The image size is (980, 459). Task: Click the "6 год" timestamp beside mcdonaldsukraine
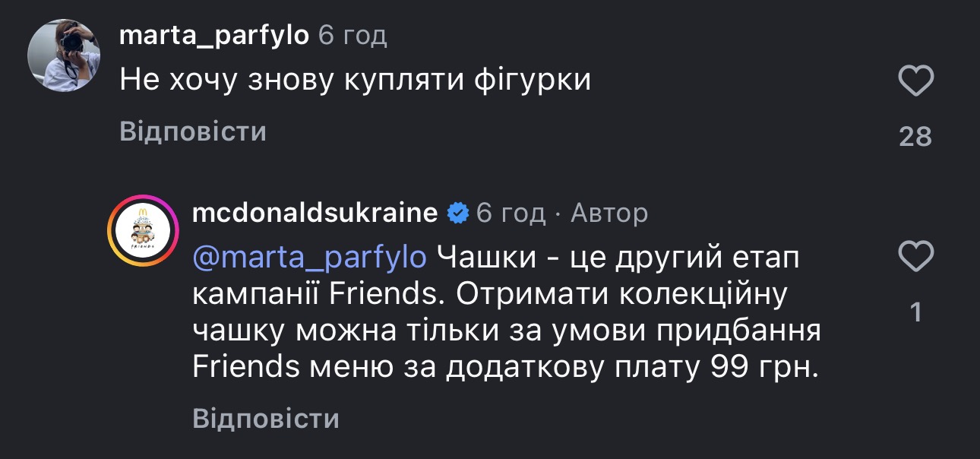(x=511, y=214)
